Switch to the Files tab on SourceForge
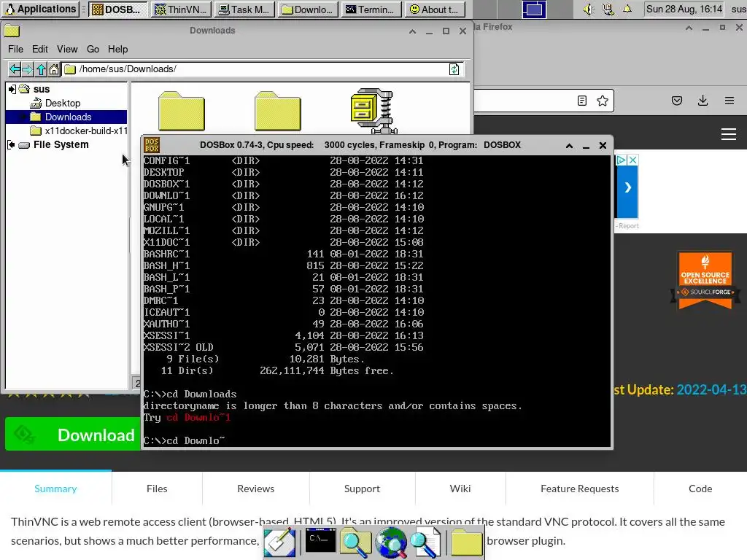The width and height of the screenshot is (747, 560). [157, 489]
